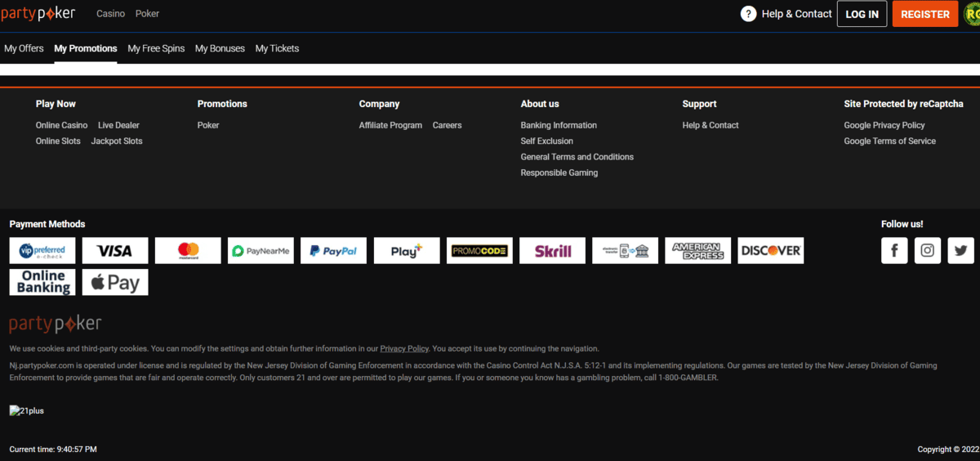This screenshot has height=461, width=980.
Task: Open the Affiliate Program link
Action: (390, 125)
